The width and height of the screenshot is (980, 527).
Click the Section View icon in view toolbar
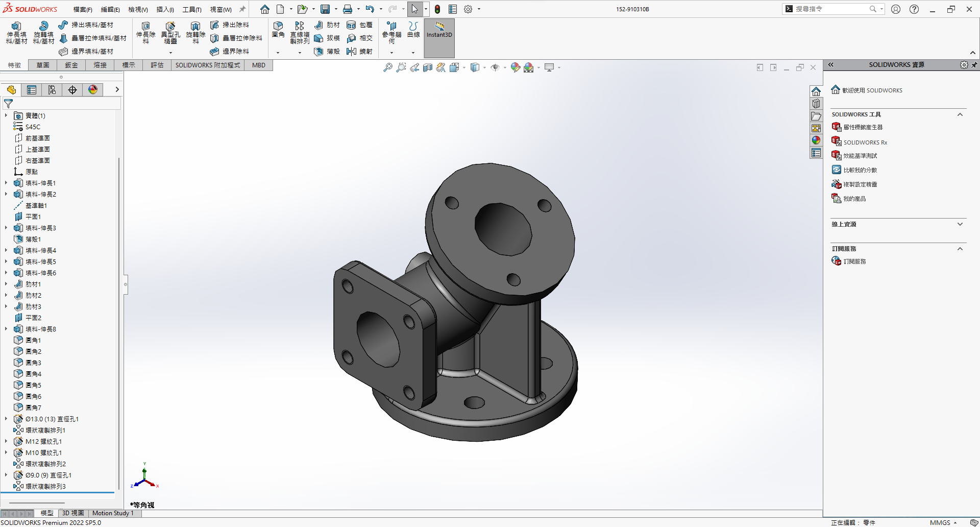[428, 67]
